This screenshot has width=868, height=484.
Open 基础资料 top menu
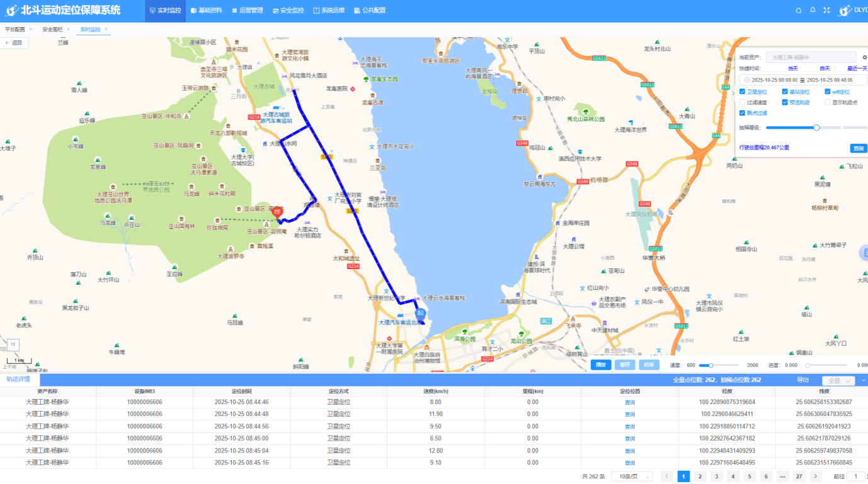pos(206,11)
